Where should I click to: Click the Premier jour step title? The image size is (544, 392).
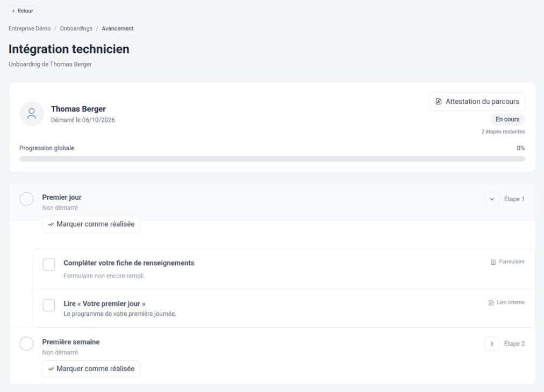tap(62, 197)
